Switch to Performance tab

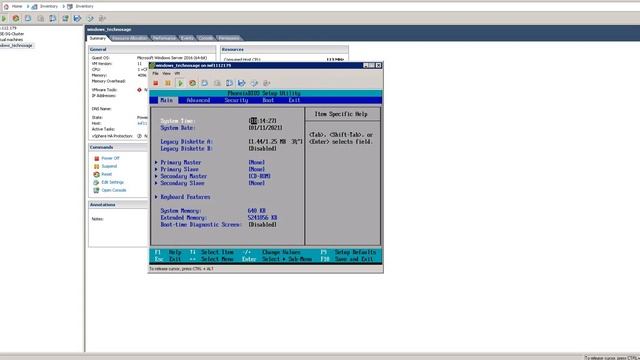(x=164, y=38)
